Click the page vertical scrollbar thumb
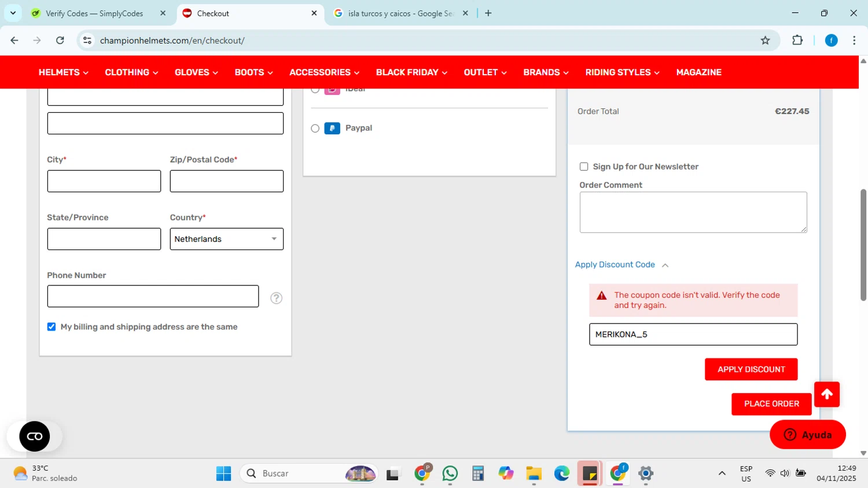868x488 pixels. click(863, 244)
